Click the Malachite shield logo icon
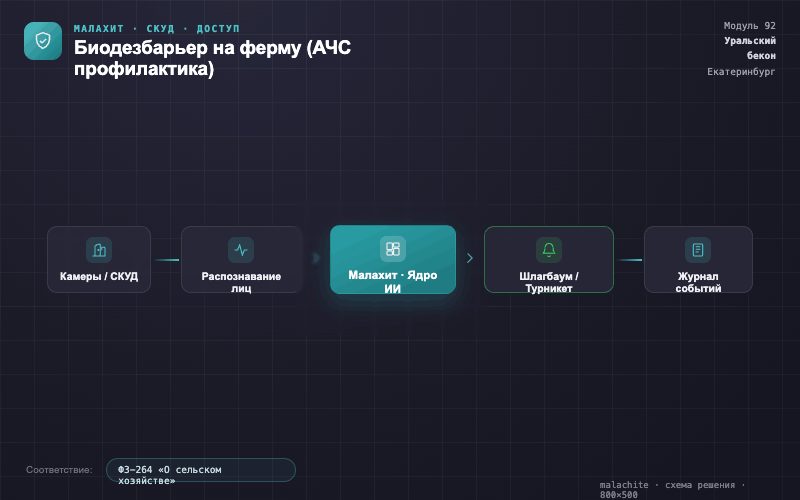 43,41
